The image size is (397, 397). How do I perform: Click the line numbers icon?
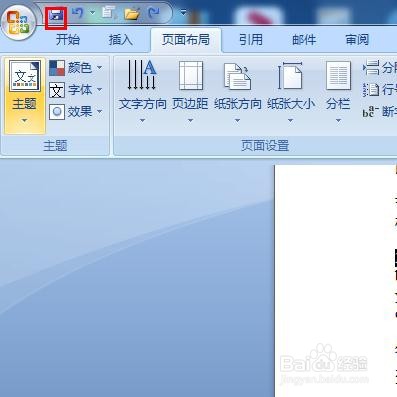(371, 90)
